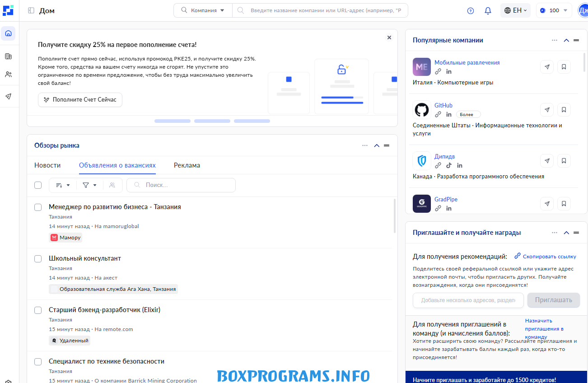Check the box for Школьный консультант vacancy
Screen dimensions: 588x383
click(38, 259)
